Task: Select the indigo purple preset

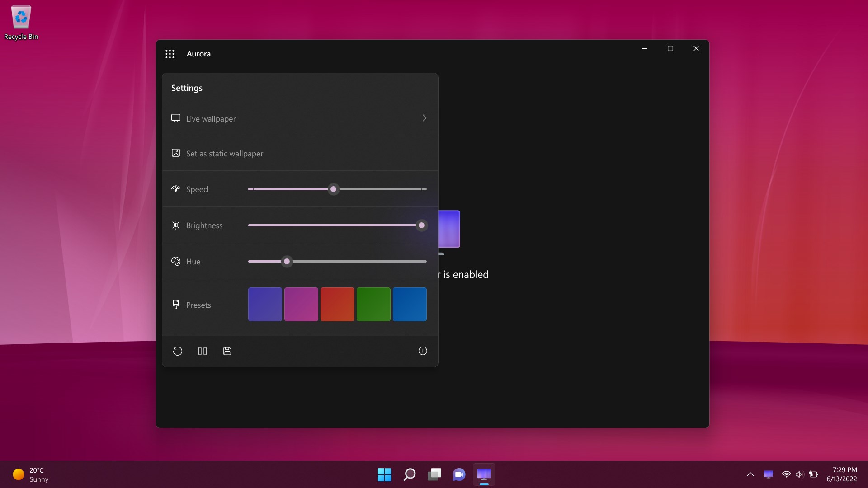Action: click(x=265, y=305)
